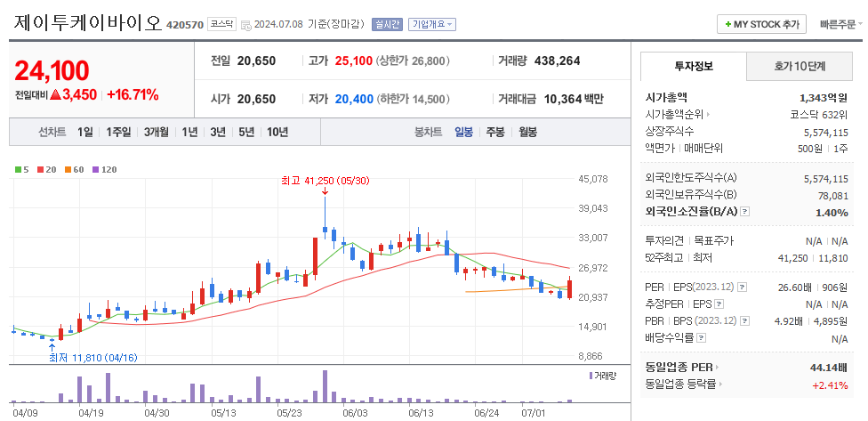Click the 외국인소진율 value 1.40%
Image resolution: width=868 pixels, height=421 pixels.
(832, 213)
